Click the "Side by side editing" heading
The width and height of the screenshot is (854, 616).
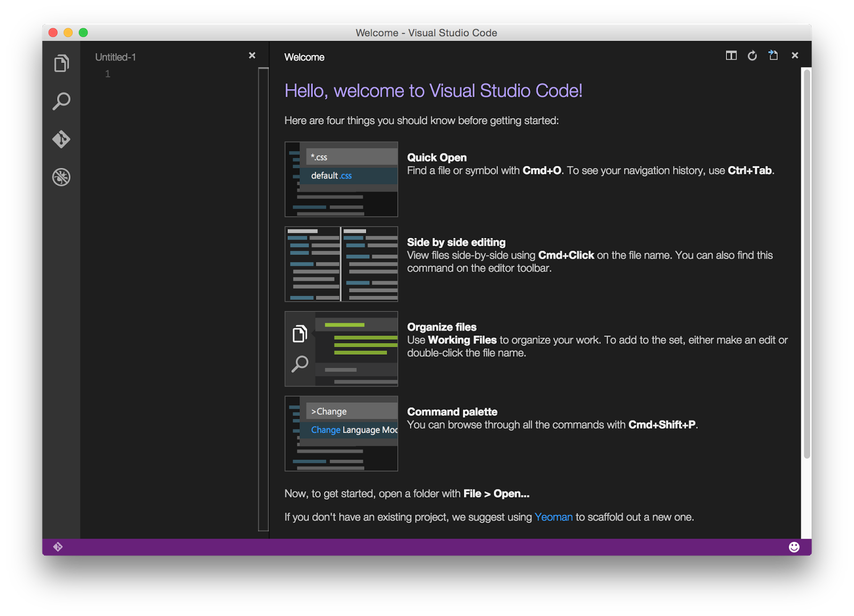(456, 242)
